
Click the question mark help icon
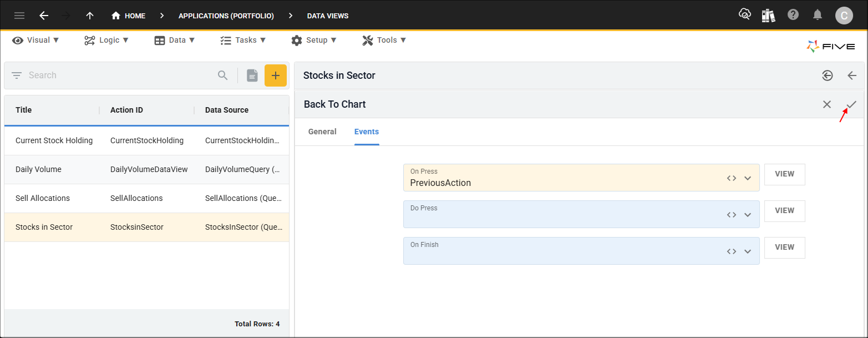click(x=793, y=15)
